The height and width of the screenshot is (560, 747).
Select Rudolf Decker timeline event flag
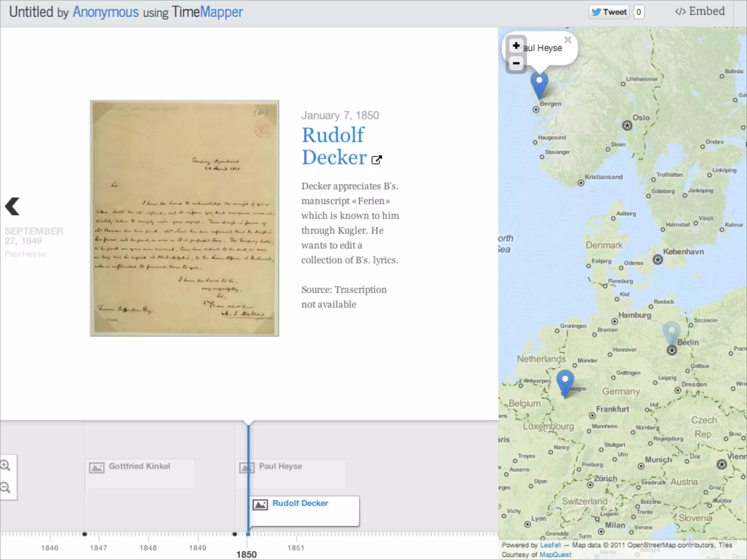click(x=300, y=503)
